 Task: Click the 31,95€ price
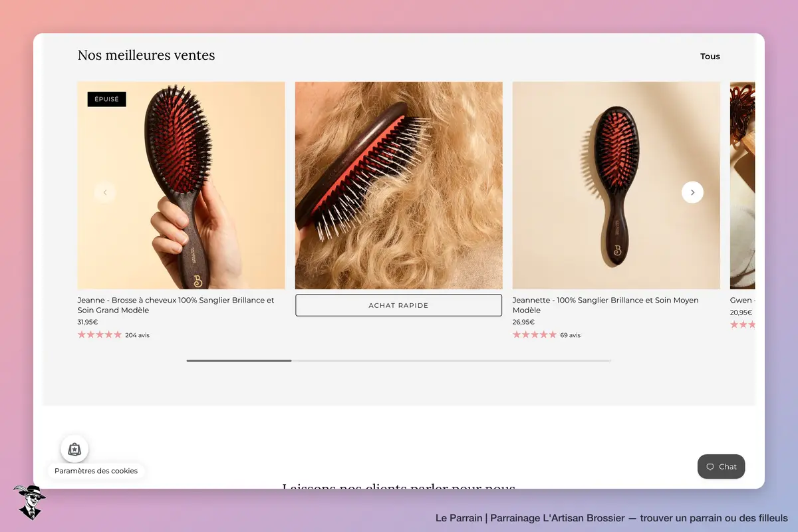(88, 322)
